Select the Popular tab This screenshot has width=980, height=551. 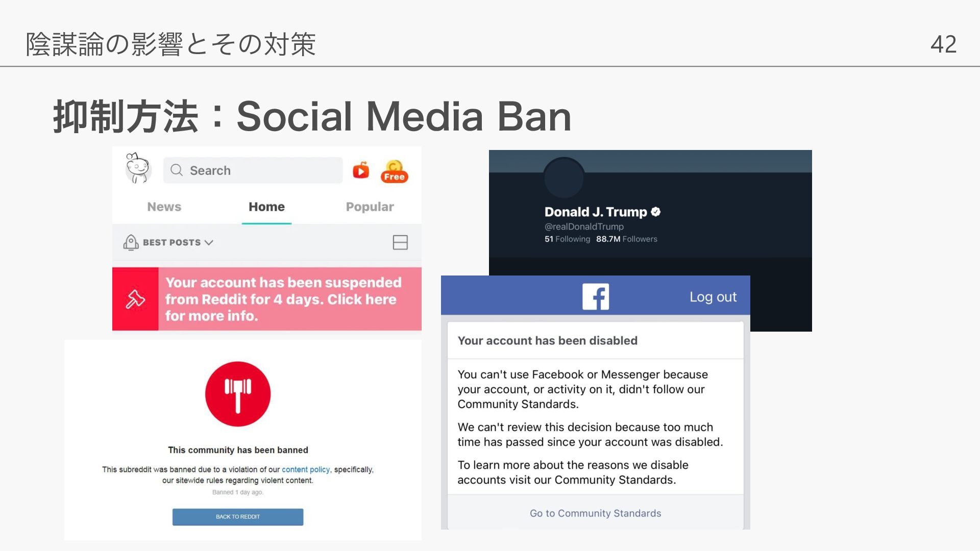coord(370,207)
